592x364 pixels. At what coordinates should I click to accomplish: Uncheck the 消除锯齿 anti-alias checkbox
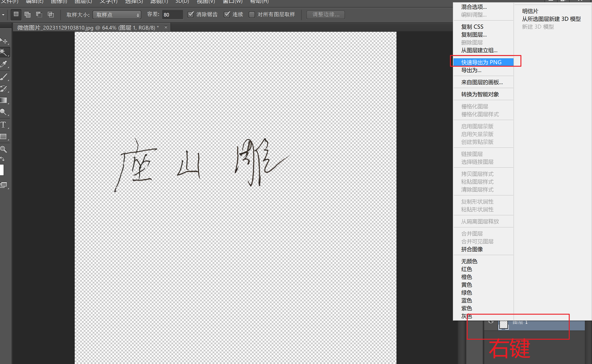[x=190, y=15]
